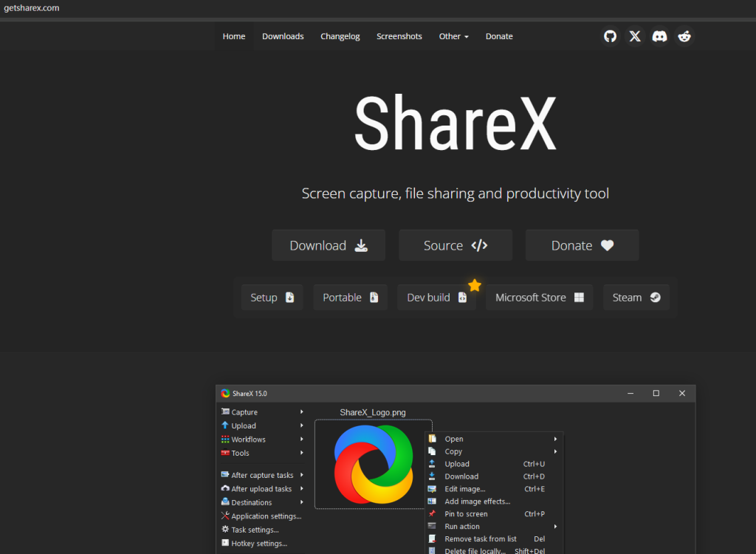
Task: Click the Destinations icon
Action: pyautogui.click(x=225, y=502)
